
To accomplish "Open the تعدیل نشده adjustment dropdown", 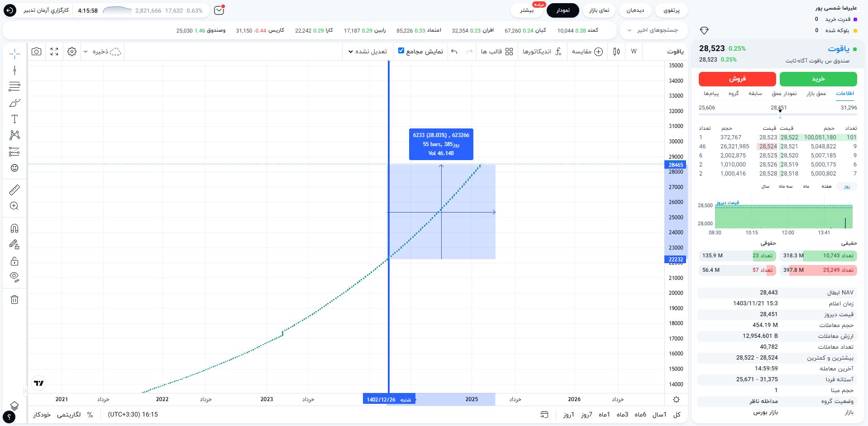I will pyautogui.click(x=368, y=52).
